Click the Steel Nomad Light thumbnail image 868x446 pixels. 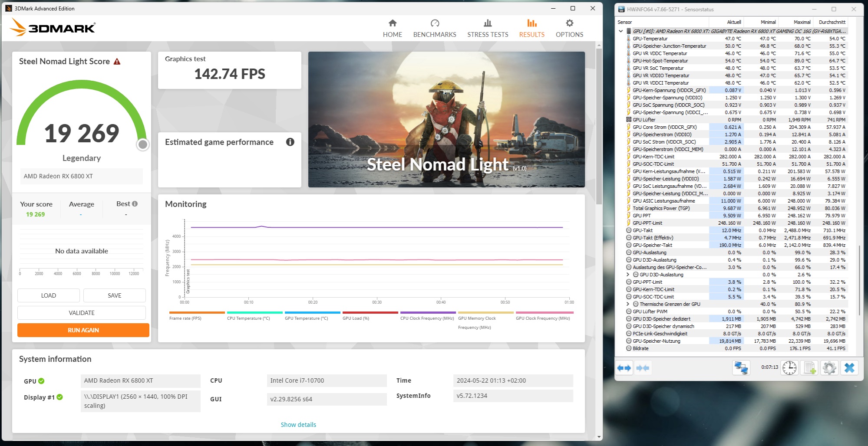click(x=446, y=119)
